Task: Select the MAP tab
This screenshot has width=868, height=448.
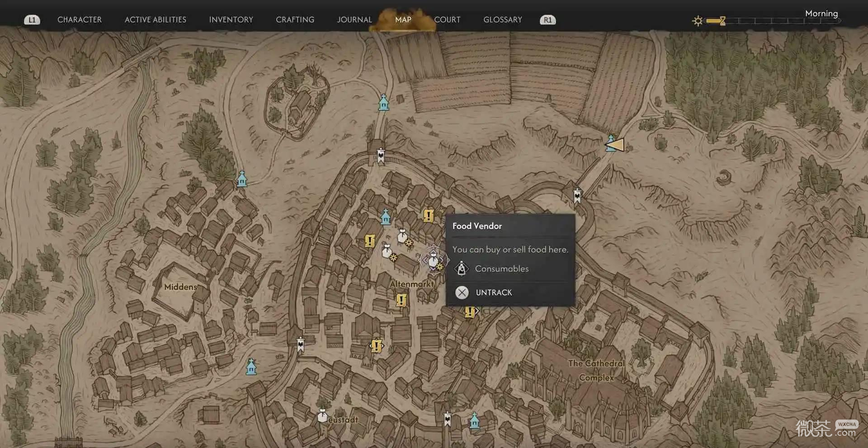Action: tap(403, 20)
